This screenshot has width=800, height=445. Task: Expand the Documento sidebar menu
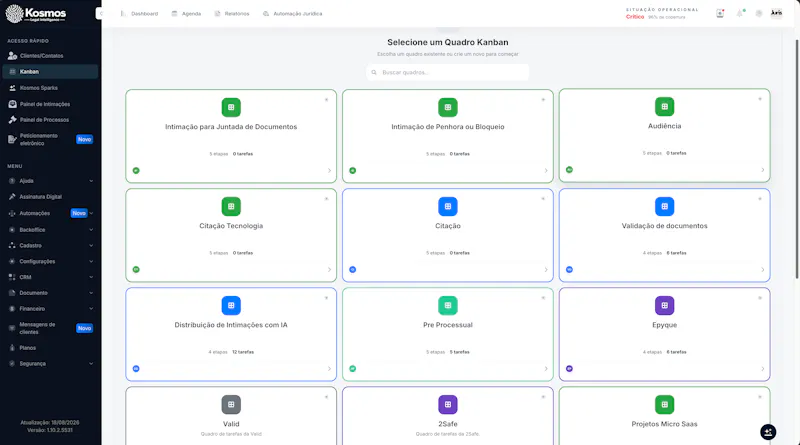(51, 293)
